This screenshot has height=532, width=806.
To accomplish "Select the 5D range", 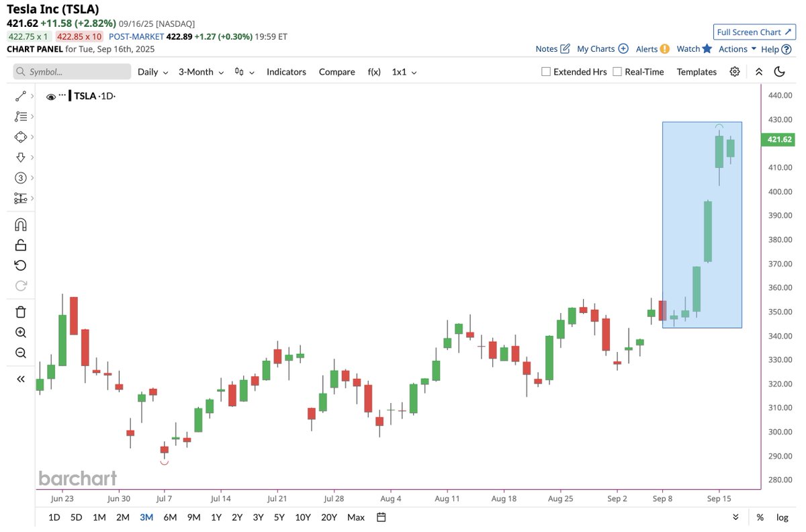I will (x=77, y=517).
